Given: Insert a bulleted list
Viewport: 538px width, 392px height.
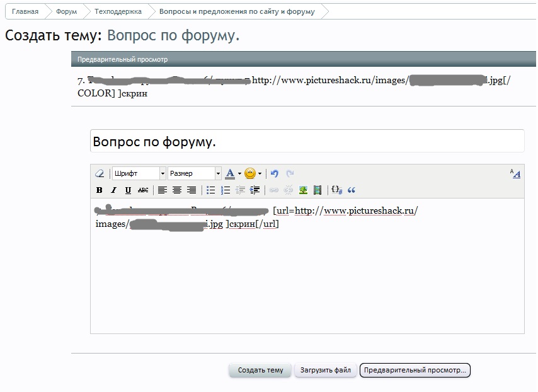Looking at the screenshot, I should point(210,190).
